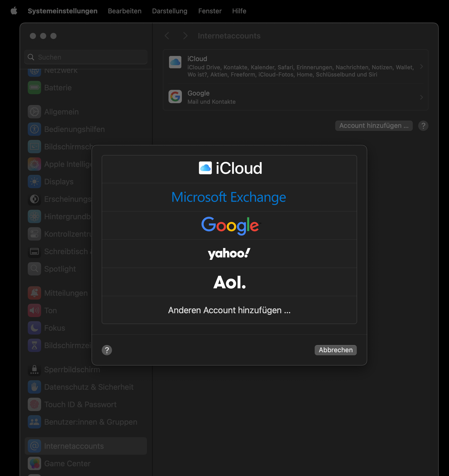
Task: Select Touch ID & Passwort in sidebar
Action: point(86,404)
